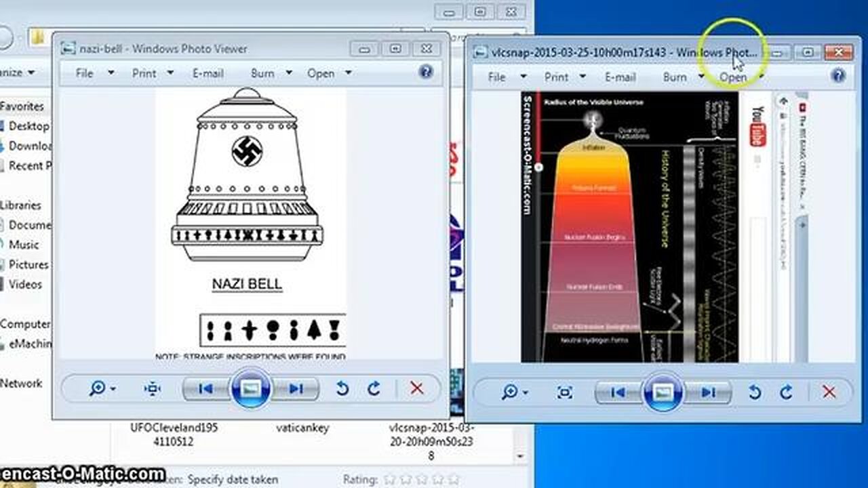Go to next image in vlcsnap viewer
Screen dimensions: 868x488
[x=707, y=392]
